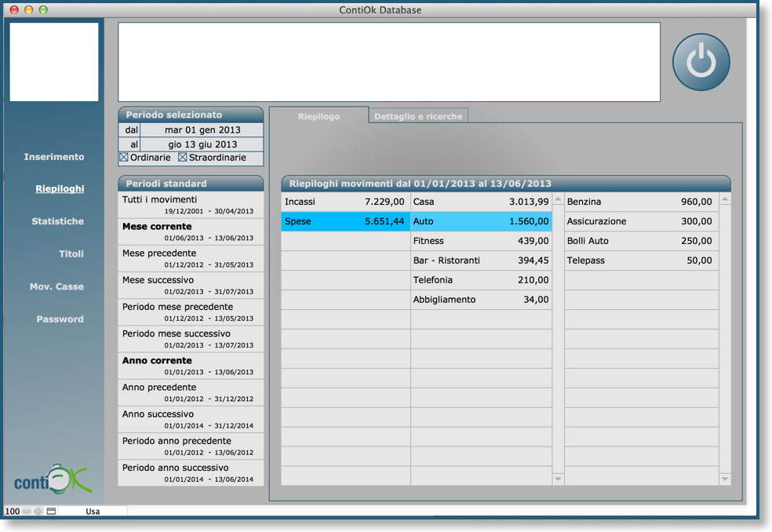The width and height of the screenshot is (772, 532).
Task: Toggle the status toolbar window icon
Action: click(51, 511)
